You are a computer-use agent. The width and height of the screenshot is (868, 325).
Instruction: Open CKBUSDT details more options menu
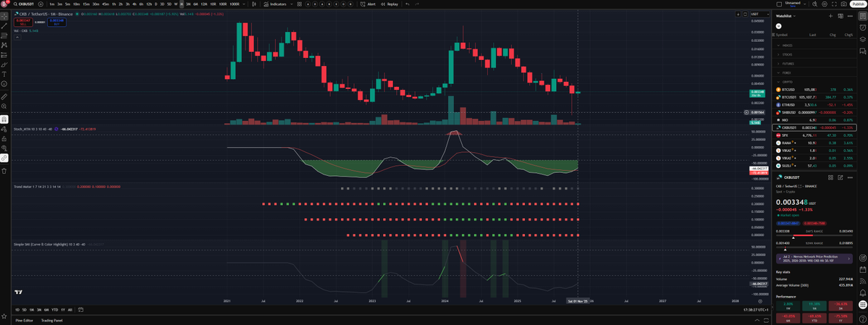click(x=850, y=177)
